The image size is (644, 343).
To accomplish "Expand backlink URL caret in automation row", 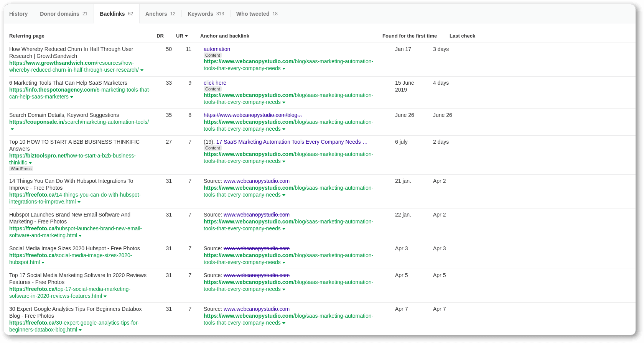I will click(284, 69).
